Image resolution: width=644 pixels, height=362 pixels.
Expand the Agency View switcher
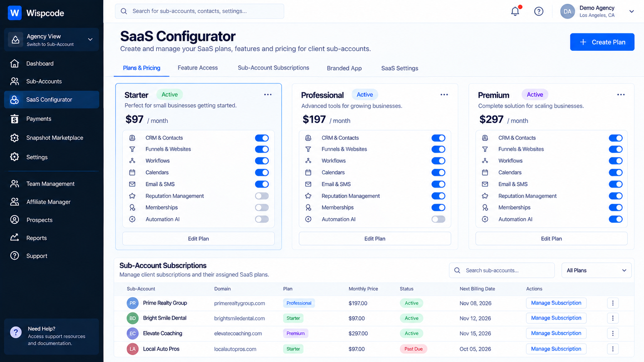(x=52, y=40)
